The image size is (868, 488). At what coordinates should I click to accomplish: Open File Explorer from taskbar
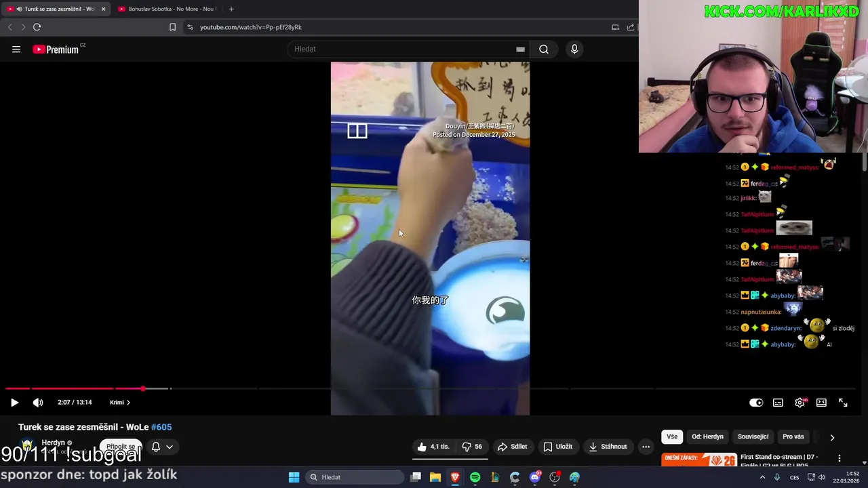(435, 477)
